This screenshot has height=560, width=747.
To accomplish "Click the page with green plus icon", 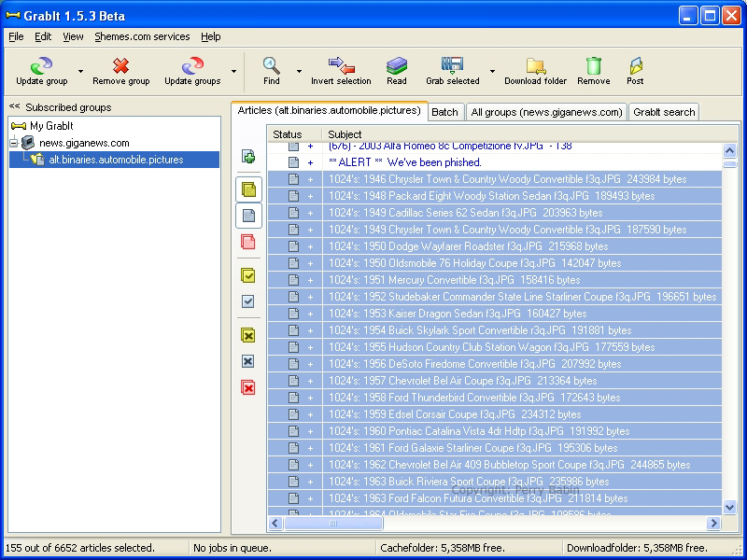I will [x=248, y=156].
